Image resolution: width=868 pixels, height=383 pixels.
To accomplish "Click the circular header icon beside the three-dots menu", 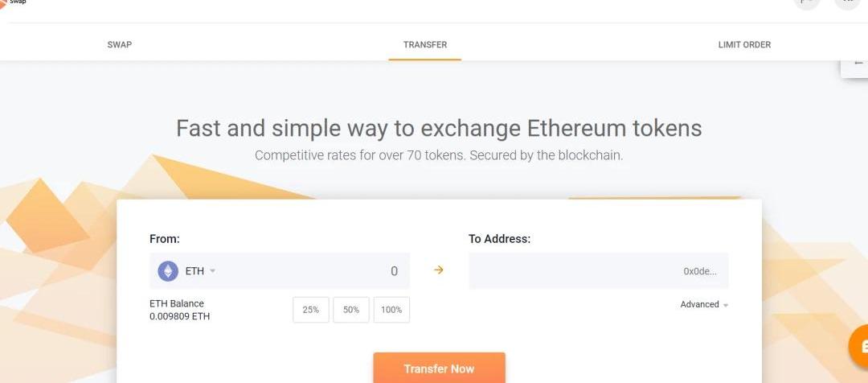I will (807, 2).
